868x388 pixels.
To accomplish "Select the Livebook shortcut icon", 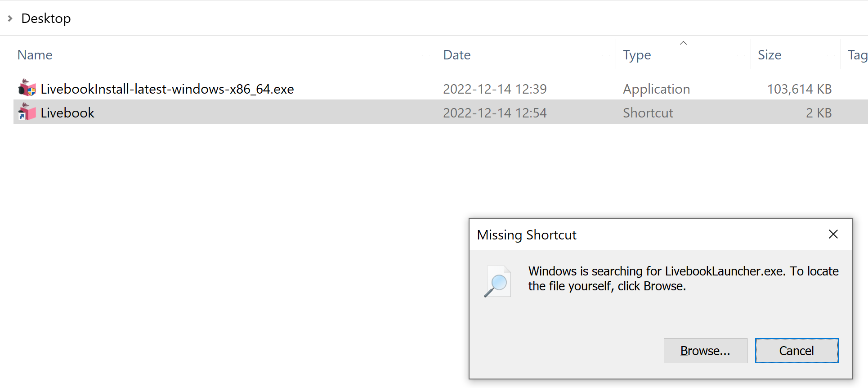I will click(27, 112).
